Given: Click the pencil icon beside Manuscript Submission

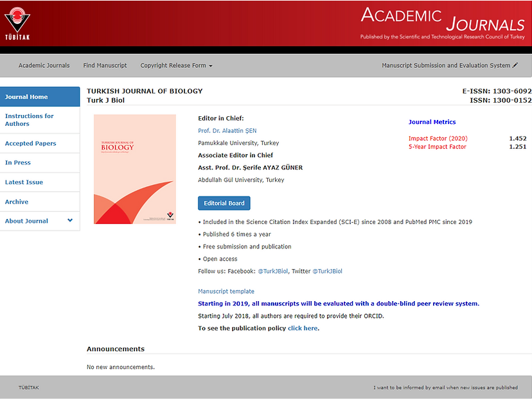Looking at the screenshot, I should point(515,65).
